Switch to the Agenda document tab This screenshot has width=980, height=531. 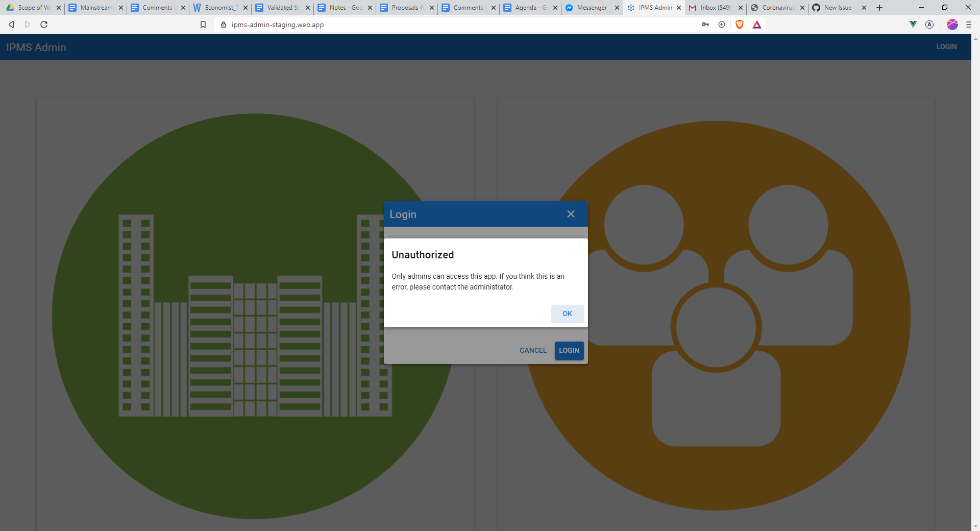coord(530,8)
